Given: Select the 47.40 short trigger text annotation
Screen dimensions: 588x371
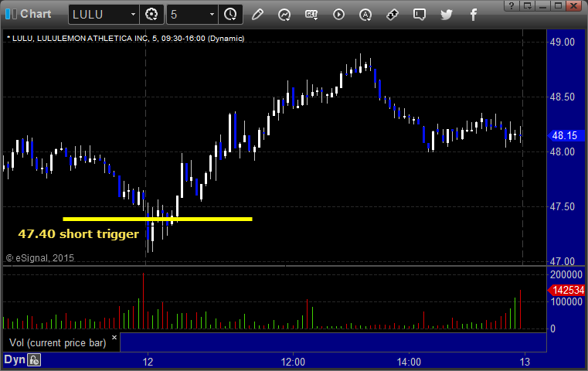Looking at the screenshot, I should tap(78, 233).
